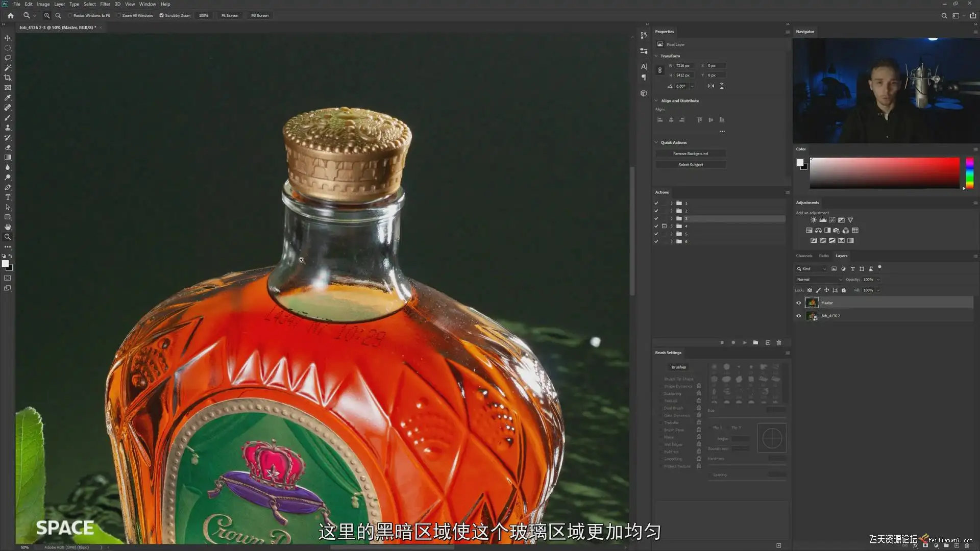The height and width of the screenshot is (551, 980).
Task: Hide the Master layer
Action: [x=799, y=303]
